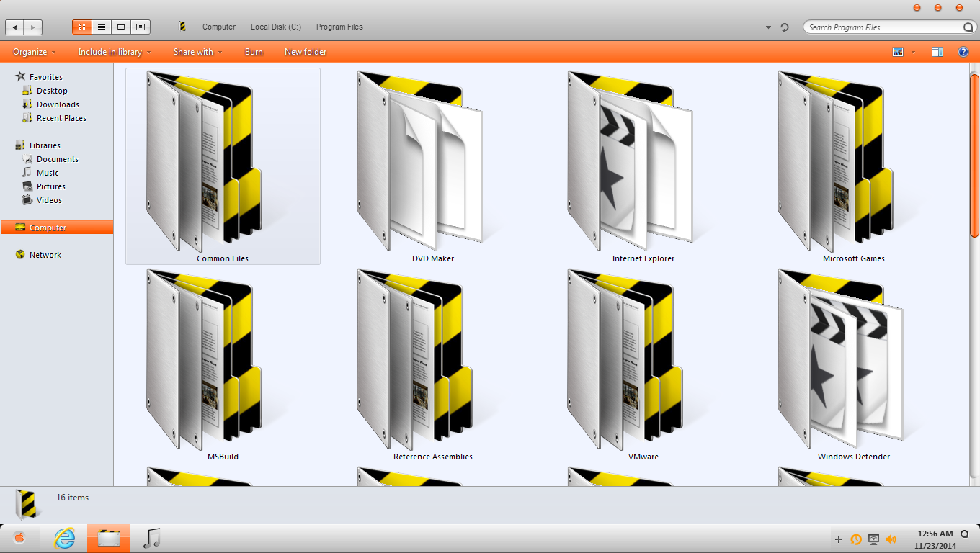Viewport: 980px width, 553px height.
Task: Select the Reference Assemblies folder
Action: click(433, 364)
